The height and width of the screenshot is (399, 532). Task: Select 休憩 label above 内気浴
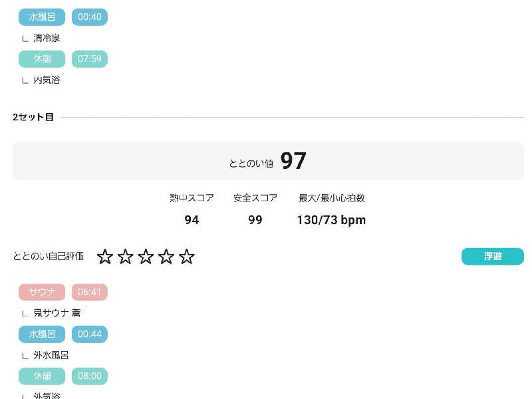click(x=42, y=59)
